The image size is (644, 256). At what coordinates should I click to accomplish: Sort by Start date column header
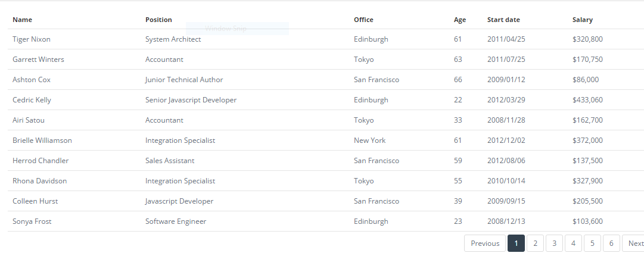[503, 20]
